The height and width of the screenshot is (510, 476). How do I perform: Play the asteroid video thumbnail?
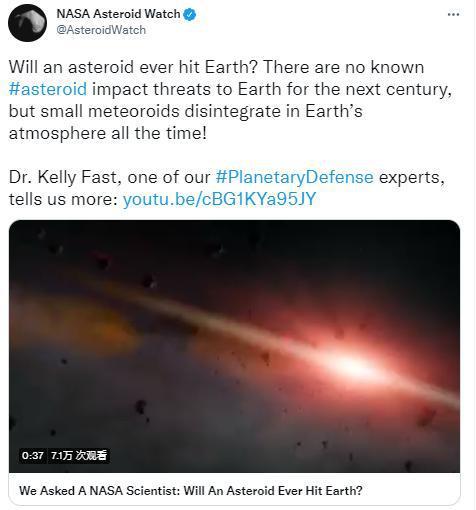click(234, 346)
